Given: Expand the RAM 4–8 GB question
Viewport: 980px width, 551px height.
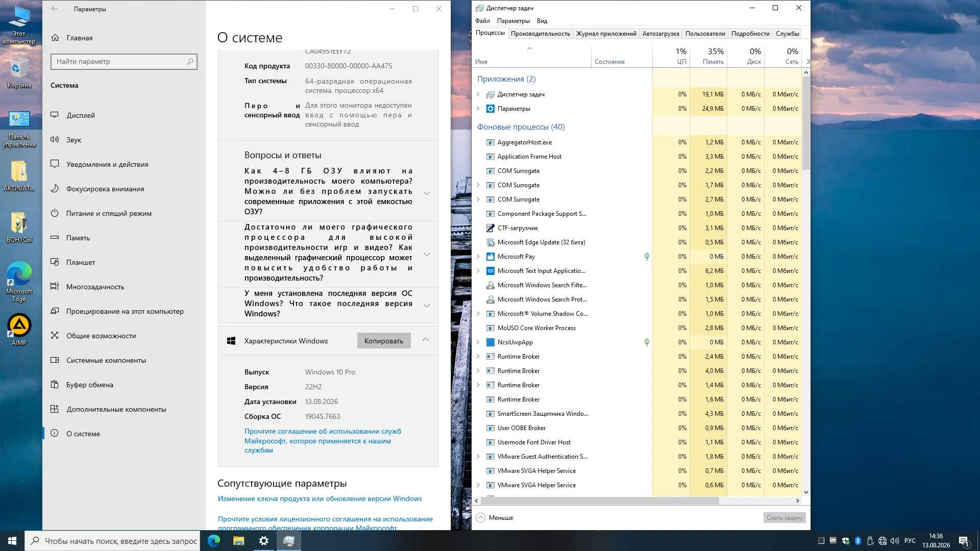Looking at the screenshot, I should pos(427,193).
